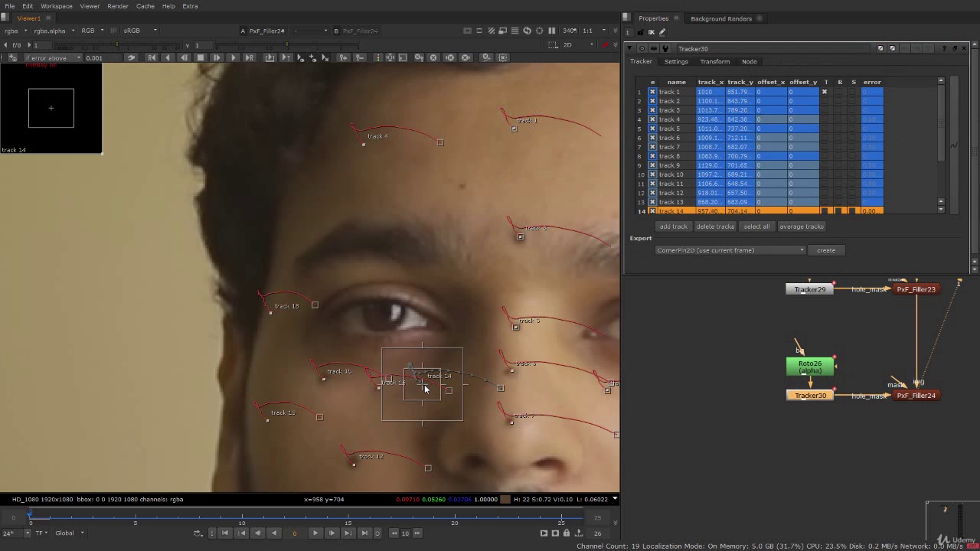This screenshot has width=980, height=551.
Task: Toggle the enable checkbox for track 1
Action: click(652, 92)
